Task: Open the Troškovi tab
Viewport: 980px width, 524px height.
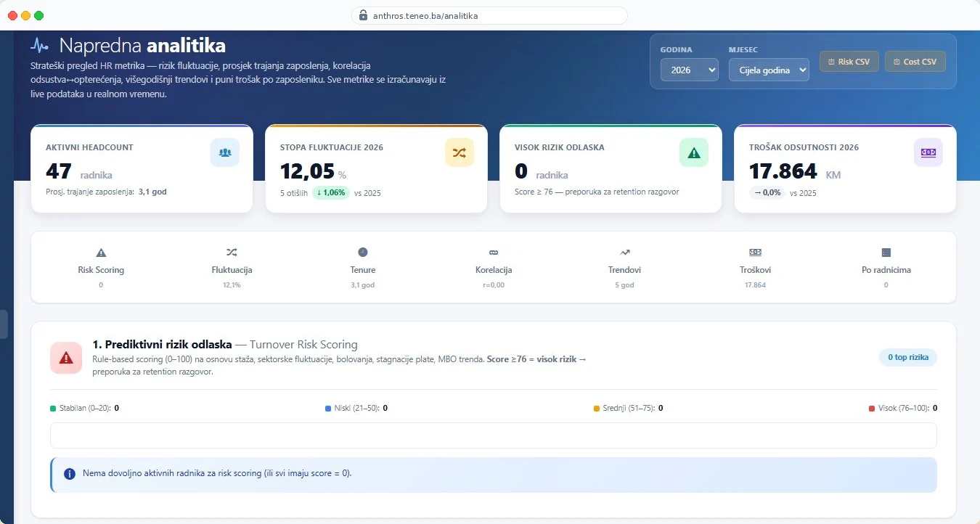Action: click(755, 267)
